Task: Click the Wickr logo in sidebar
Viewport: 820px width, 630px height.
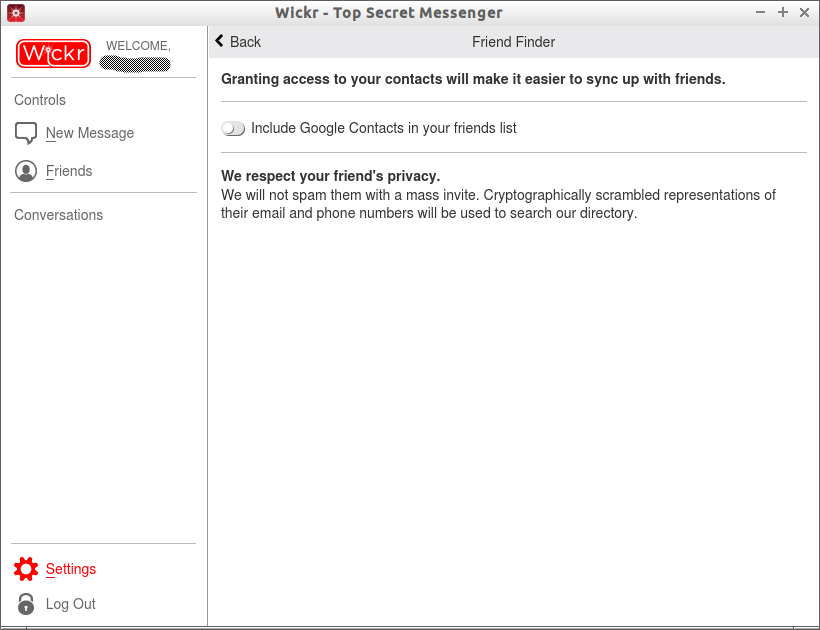Action: (x=53, y=53)
